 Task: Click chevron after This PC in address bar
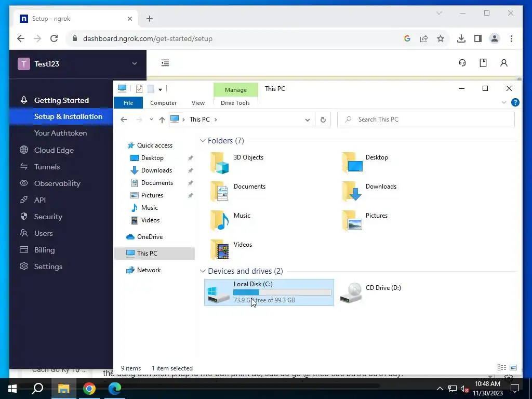(216, 119)
